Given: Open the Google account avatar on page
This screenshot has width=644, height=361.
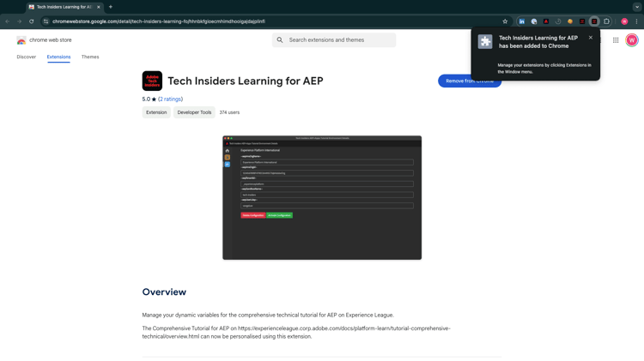Looking at the screenshot, I should tap(632, 39).
